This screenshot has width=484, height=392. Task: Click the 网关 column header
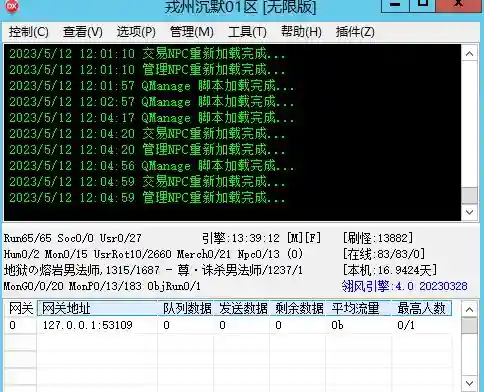point(21,308)
